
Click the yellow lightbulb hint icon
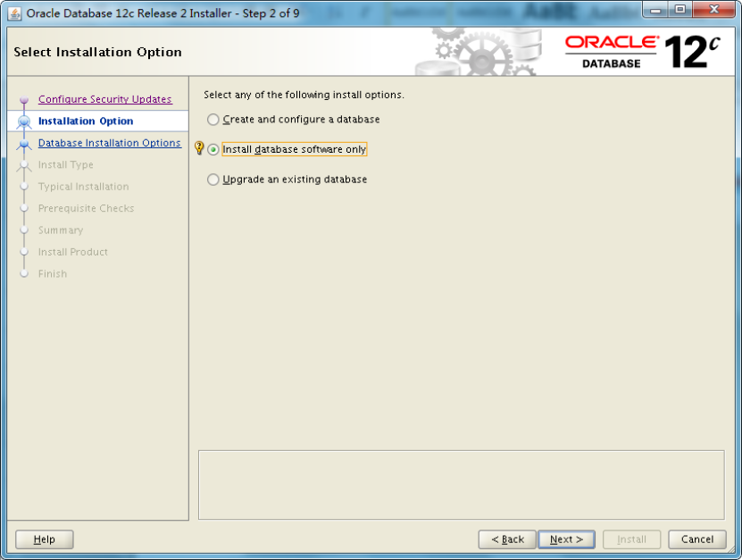199,149
